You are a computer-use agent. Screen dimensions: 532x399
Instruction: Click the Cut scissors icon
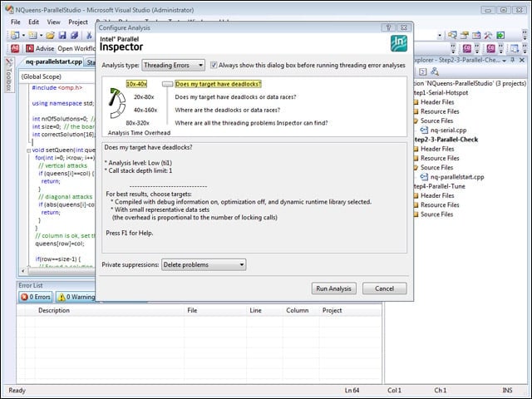[89, 35]
